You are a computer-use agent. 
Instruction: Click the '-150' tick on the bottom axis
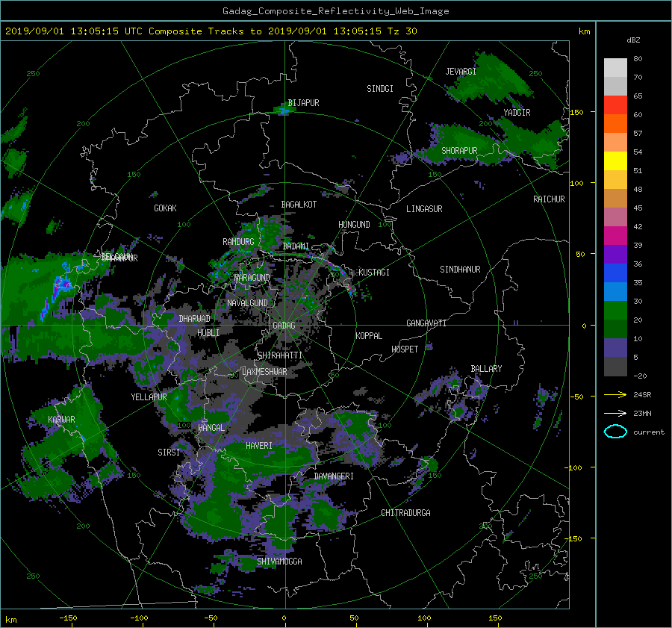tap(68, 618)
